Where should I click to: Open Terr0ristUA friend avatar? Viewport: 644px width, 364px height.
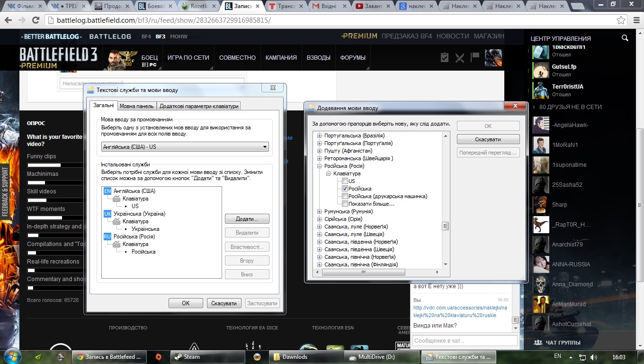(541, 91)
